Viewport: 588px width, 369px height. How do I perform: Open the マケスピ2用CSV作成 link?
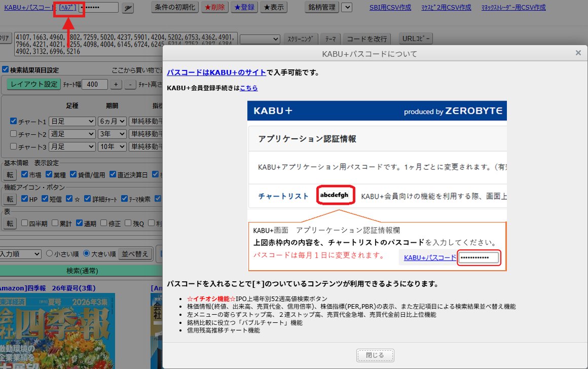(x=446, y=7)
